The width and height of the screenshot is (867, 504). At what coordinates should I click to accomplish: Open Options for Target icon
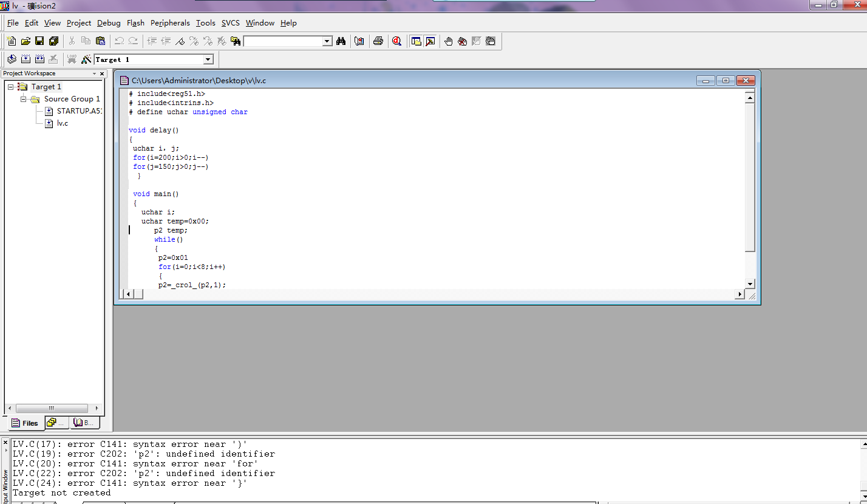tap(86, 59)
